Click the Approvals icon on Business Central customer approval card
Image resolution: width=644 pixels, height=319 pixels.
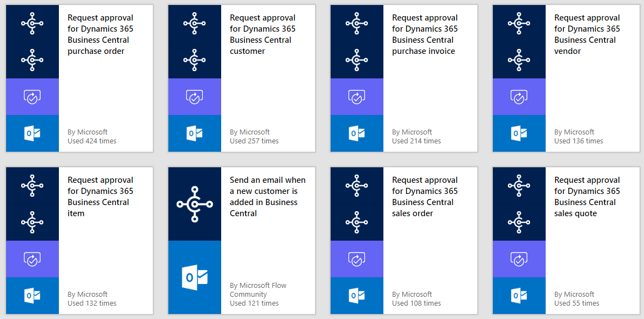[194, 97]
